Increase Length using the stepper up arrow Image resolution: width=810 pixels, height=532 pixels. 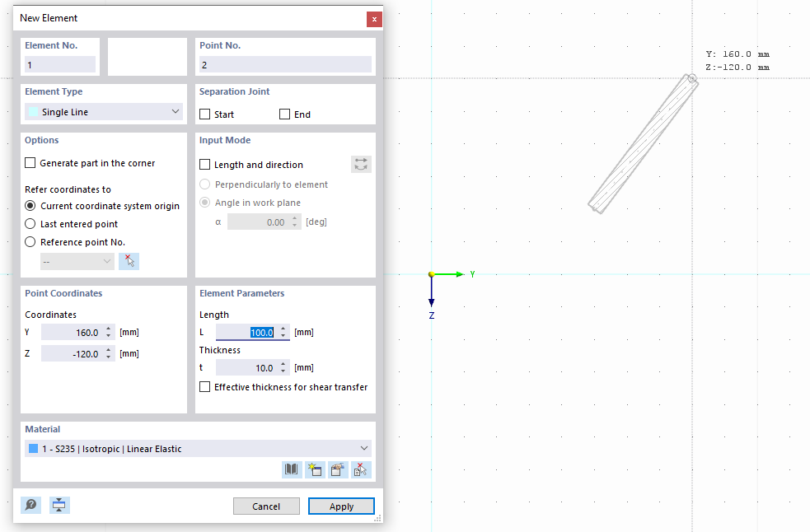tap(283, 329)
